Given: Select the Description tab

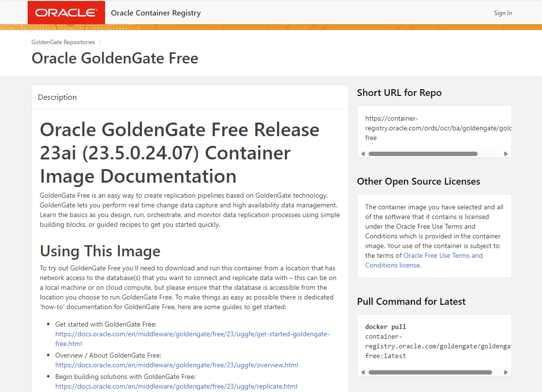Looking at the screenshot, I should (x=57, y=97).
